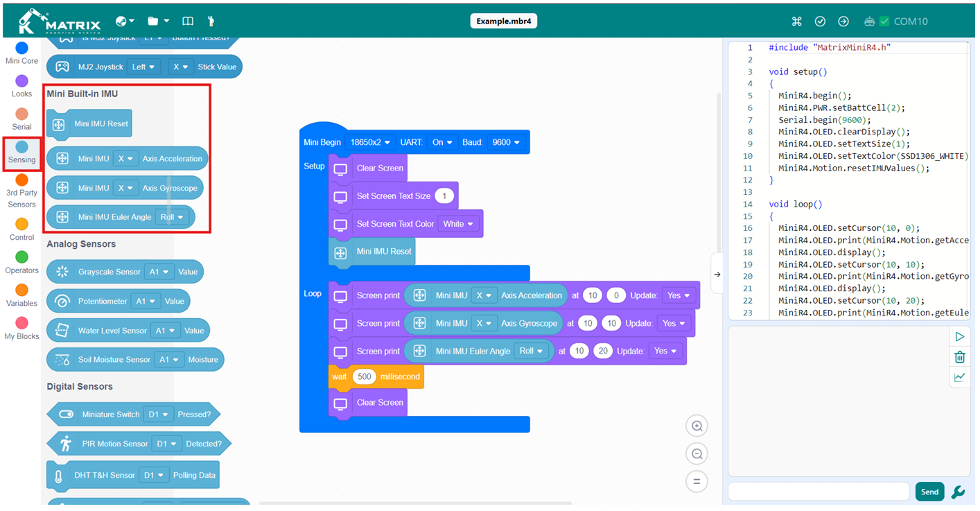Image resolution: width=980 pixels, height=511 pixels.
Task: Open axis dropdown on palette Axis Gyroscope block
Action: click(125, 188)
